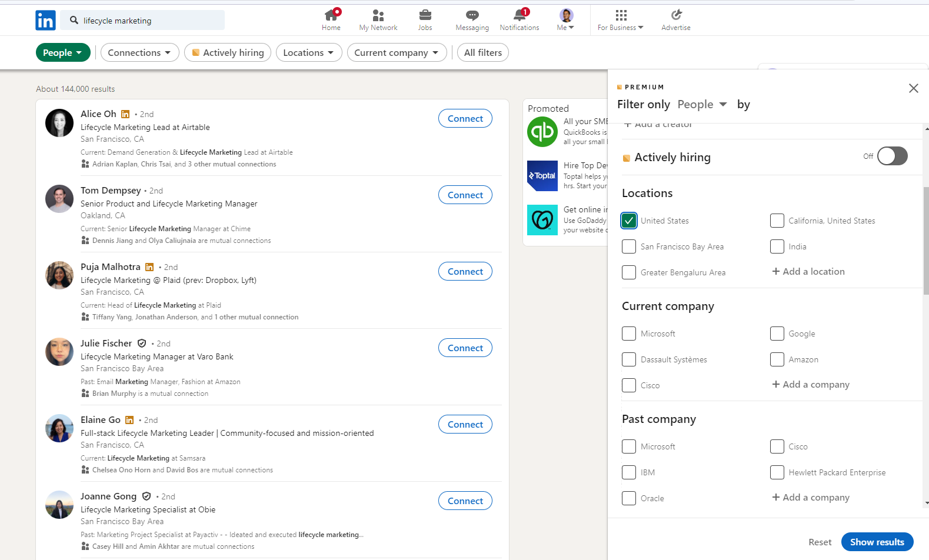Check Google under Current company
The width and height of the screenshot is (929, 560).
(x=777, y=334)
